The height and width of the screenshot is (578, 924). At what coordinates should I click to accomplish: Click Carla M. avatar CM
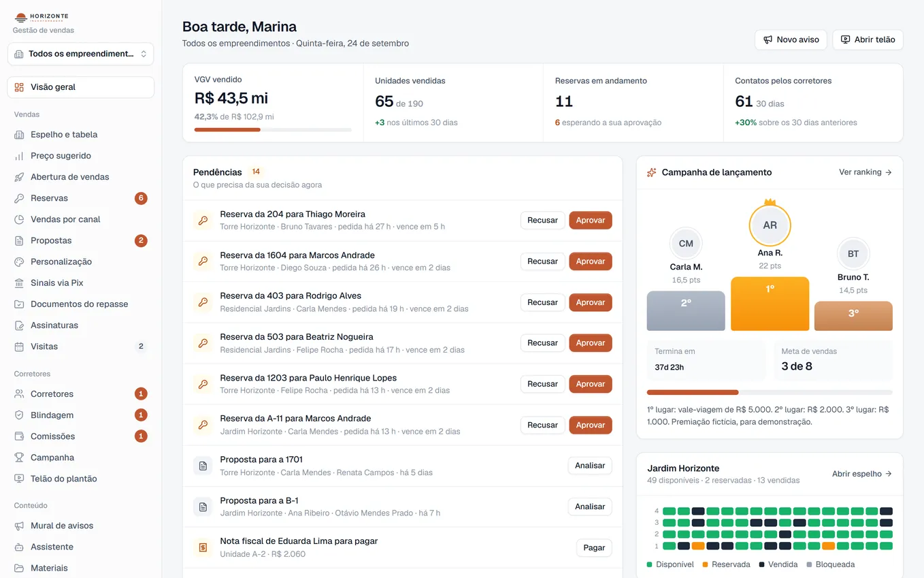pyautogui.click(x=686, y=243)
